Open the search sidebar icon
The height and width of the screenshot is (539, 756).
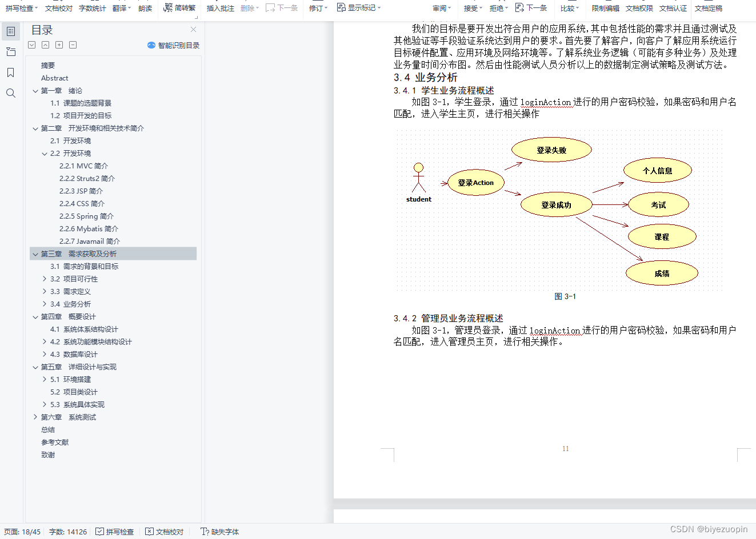pyautogui.click(x=11, y=93)
